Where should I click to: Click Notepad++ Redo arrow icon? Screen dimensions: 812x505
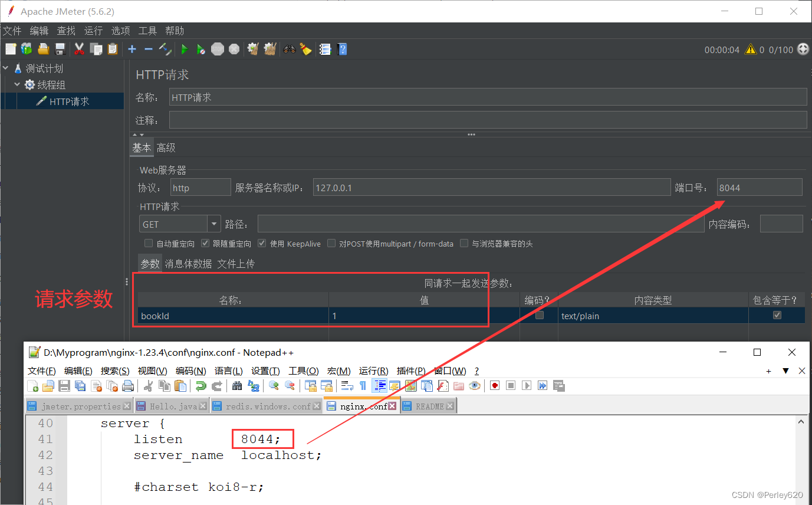click(x=217, y=386)
